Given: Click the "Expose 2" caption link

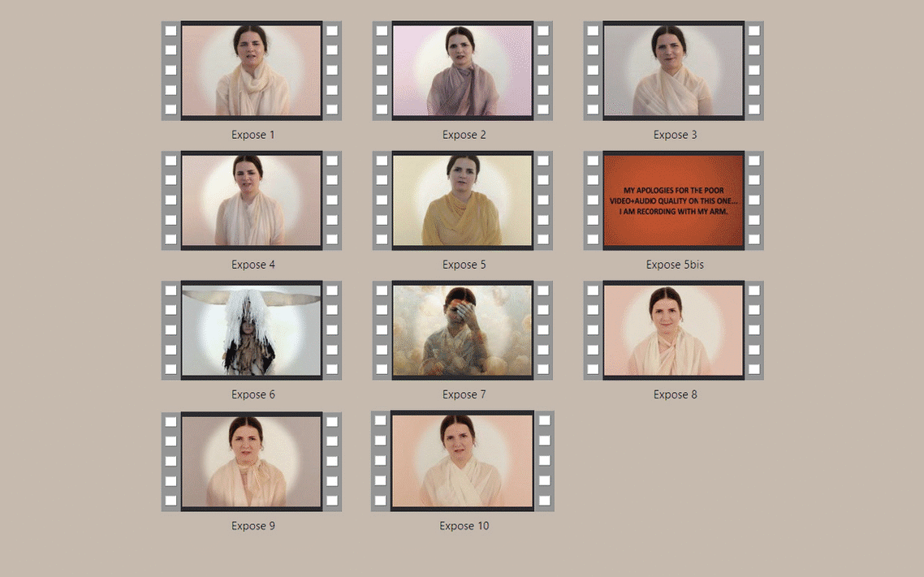Looking at the screenshot, I should coord(464,135).
